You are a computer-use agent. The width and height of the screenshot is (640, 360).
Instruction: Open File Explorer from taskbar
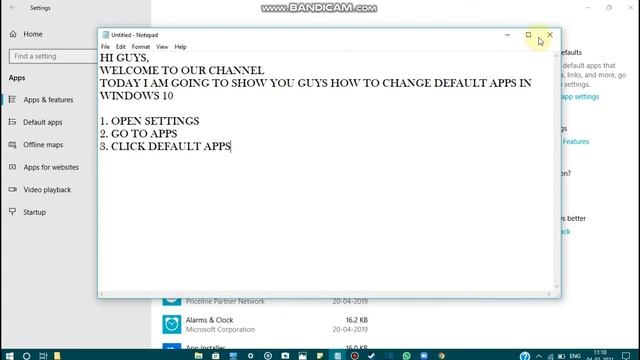tap(199, 356)
